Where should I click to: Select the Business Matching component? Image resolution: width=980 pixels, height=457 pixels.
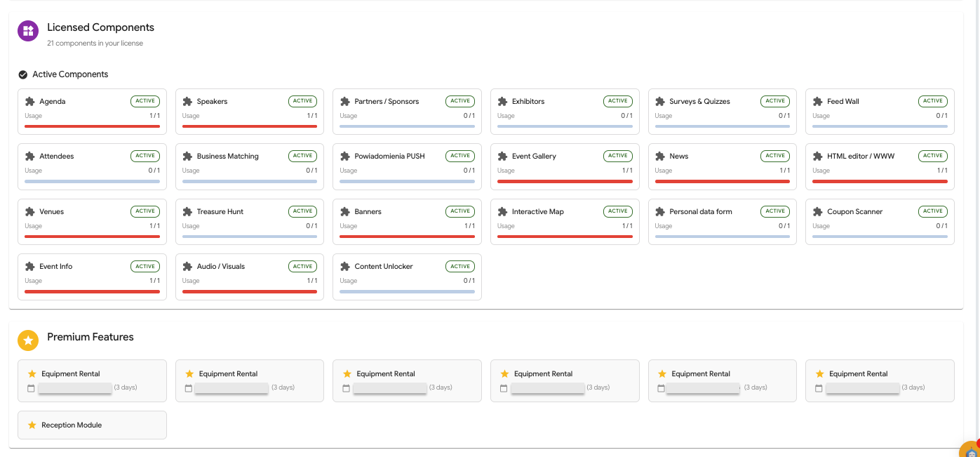249,166
